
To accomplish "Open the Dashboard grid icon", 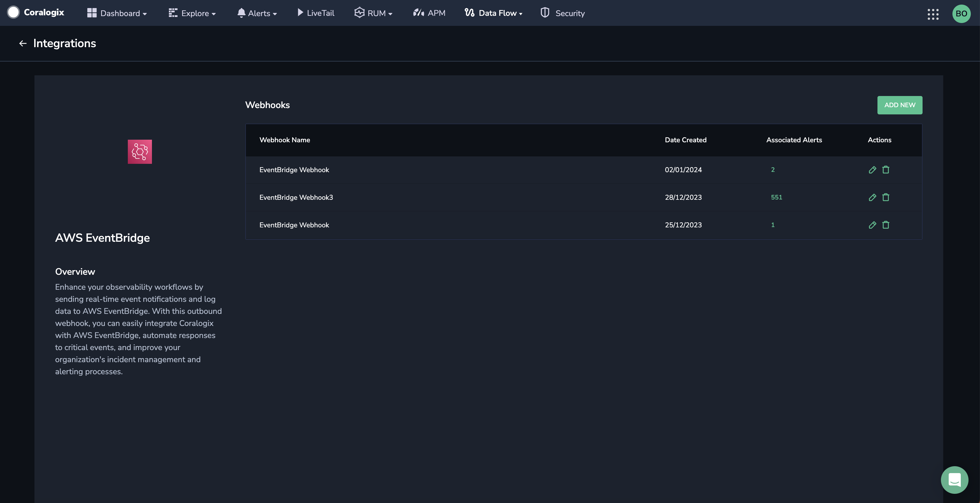I will click(x=92, y=13).
